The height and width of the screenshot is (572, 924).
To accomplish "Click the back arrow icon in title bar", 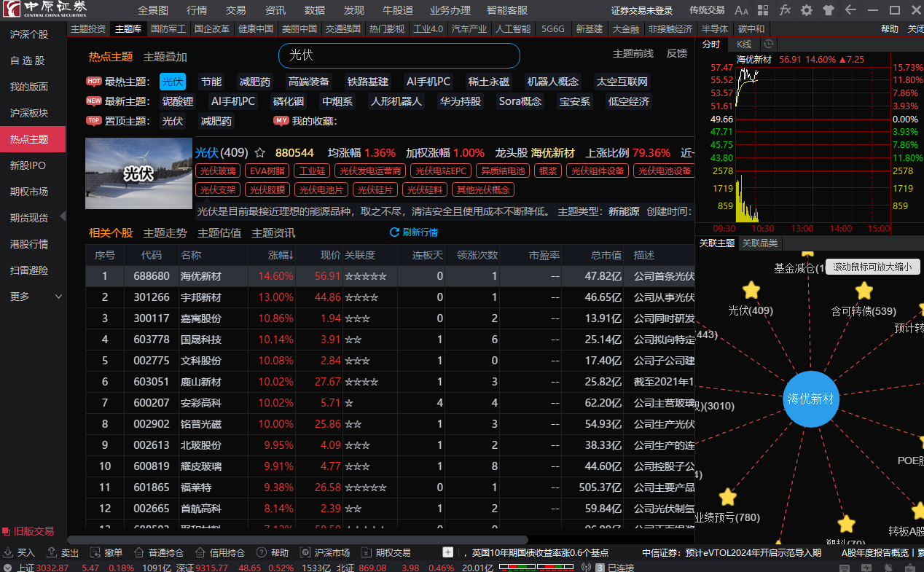I will [850, 10].
